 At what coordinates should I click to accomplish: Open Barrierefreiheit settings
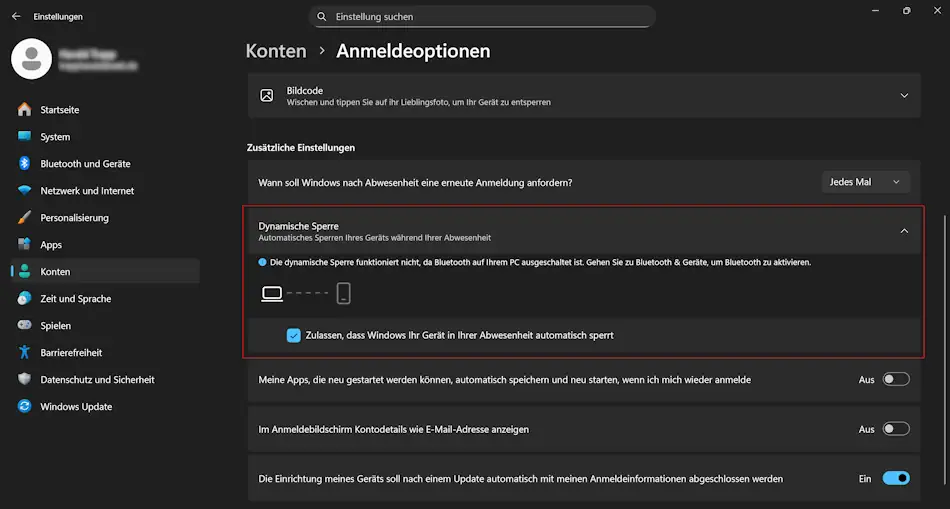(105, 353)
